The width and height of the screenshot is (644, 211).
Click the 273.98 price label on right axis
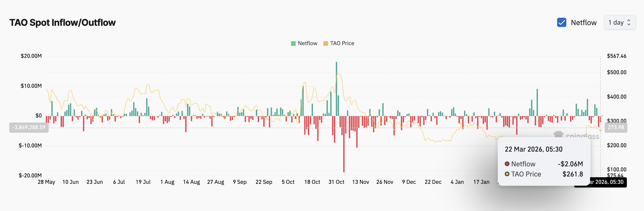click(x=616, y=127)
